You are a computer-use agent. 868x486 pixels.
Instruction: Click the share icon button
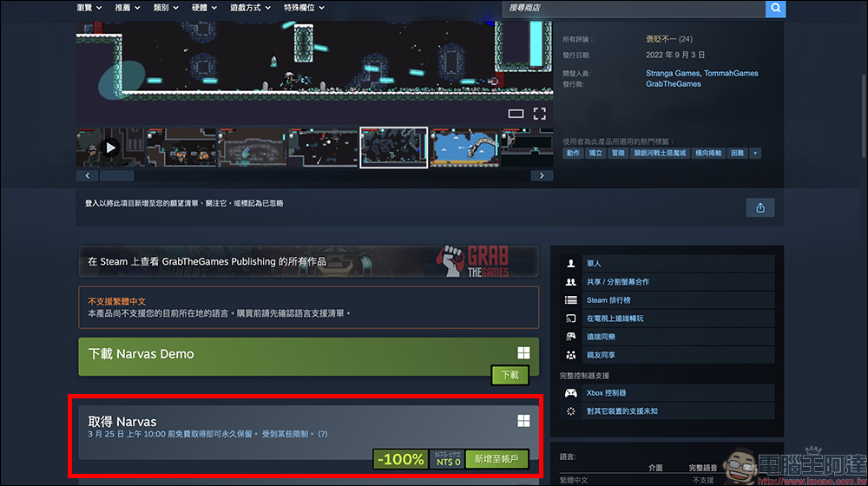[x=760, y=207]
